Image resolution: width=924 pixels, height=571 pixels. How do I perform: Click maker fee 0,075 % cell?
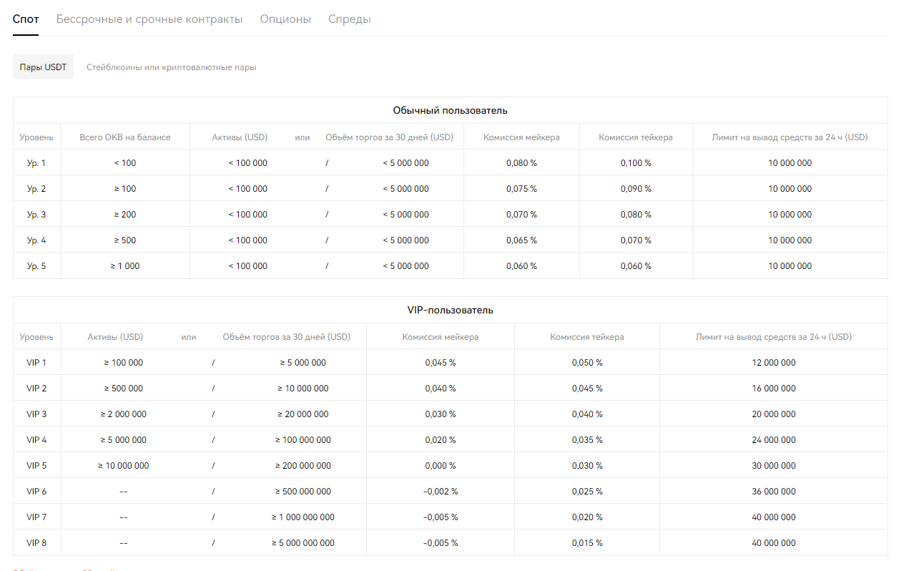[521, 189]
